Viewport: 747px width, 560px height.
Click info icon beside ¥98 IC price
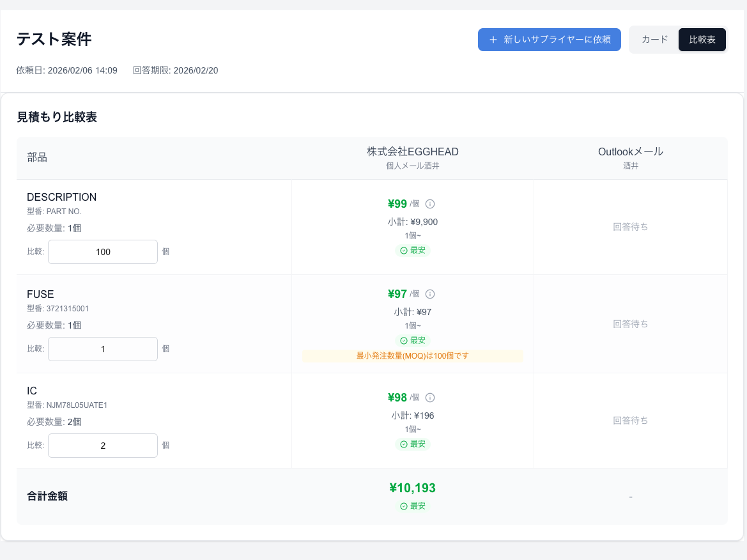[x=430, y=398]
